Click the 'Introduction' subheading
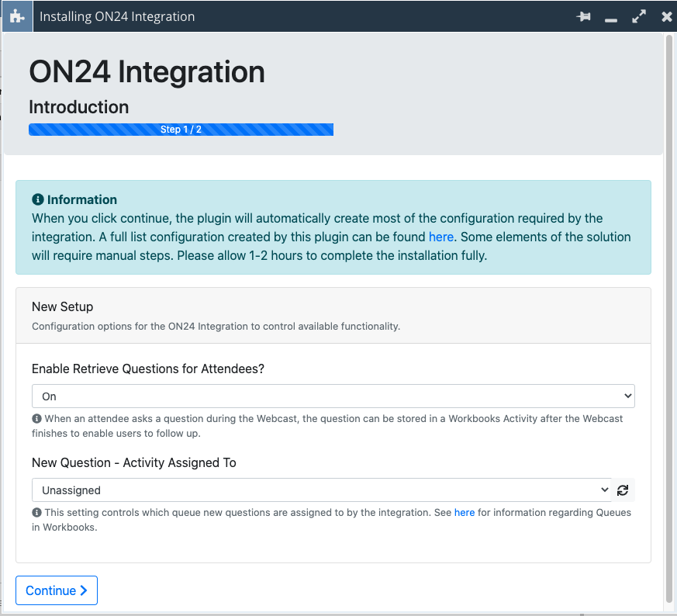The image size is (677, 616). pyautogui.click(x=79, y=107)
